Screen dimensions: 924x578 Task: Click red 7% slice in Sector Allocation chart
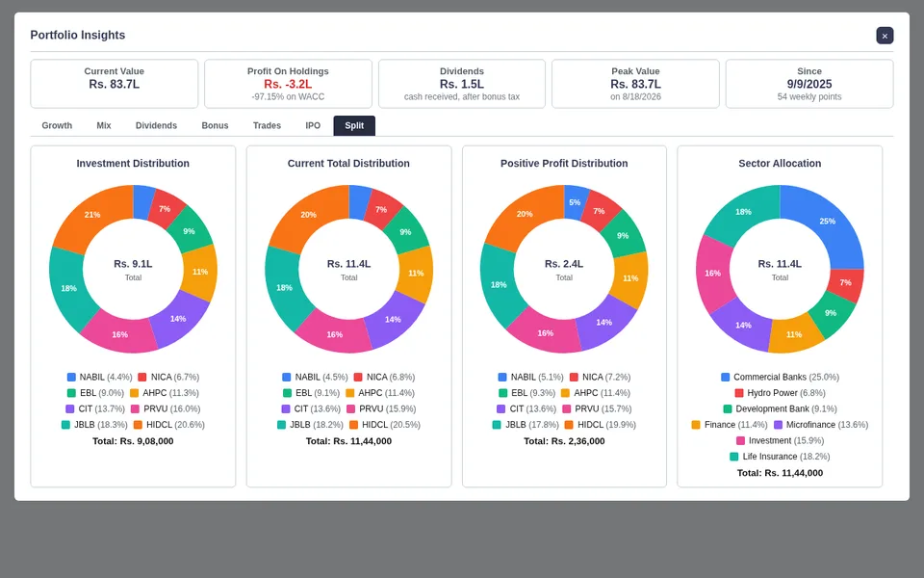coord(845,282)
